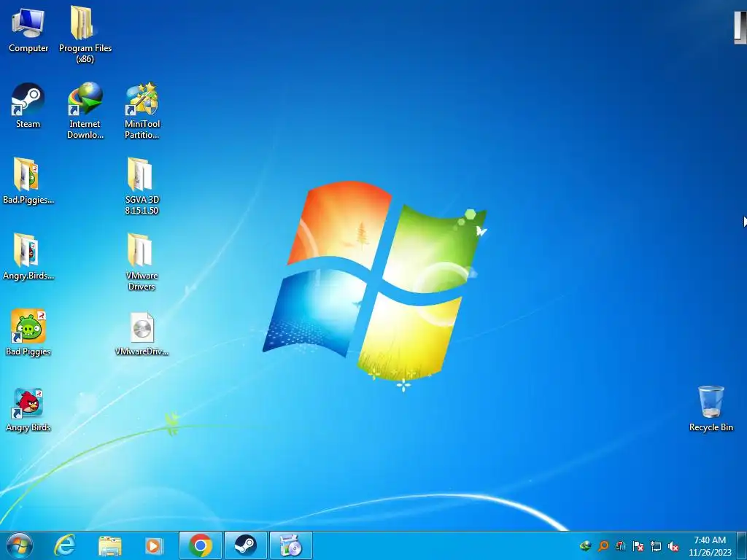
Task: Click the muted speaker volume icon
Action: point(673,545)
